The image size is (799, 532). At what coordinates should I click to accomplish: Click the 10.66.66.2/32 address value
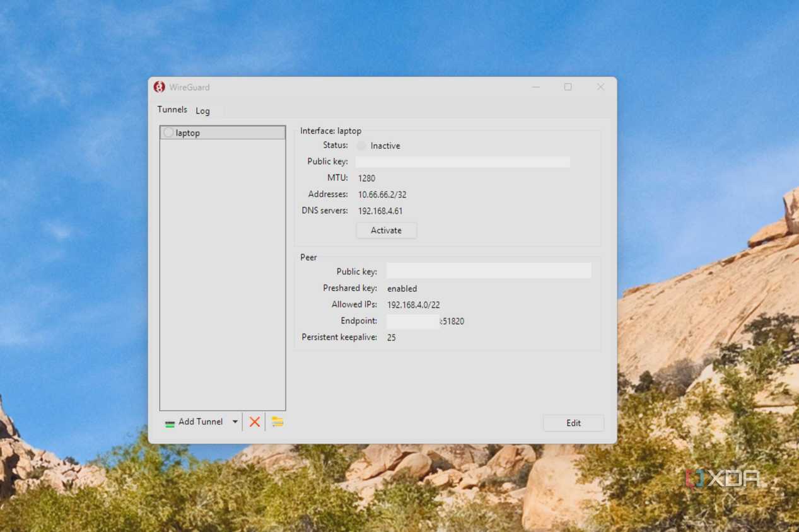coord(382,195)
